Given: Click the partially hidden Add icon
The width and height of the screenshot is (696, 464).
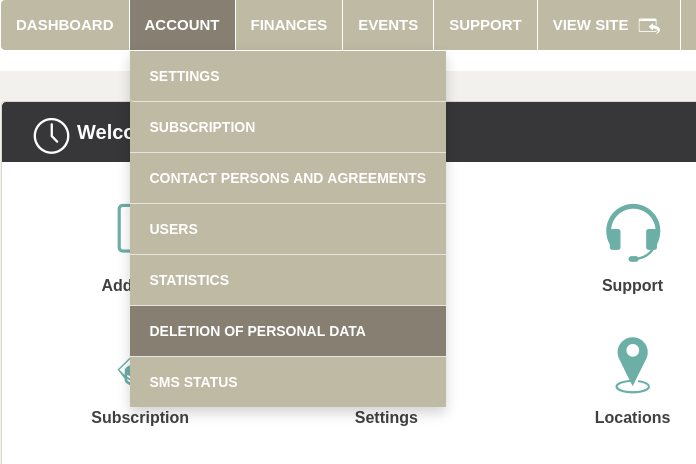Looking at the screenshot, I should pos(124,228).
